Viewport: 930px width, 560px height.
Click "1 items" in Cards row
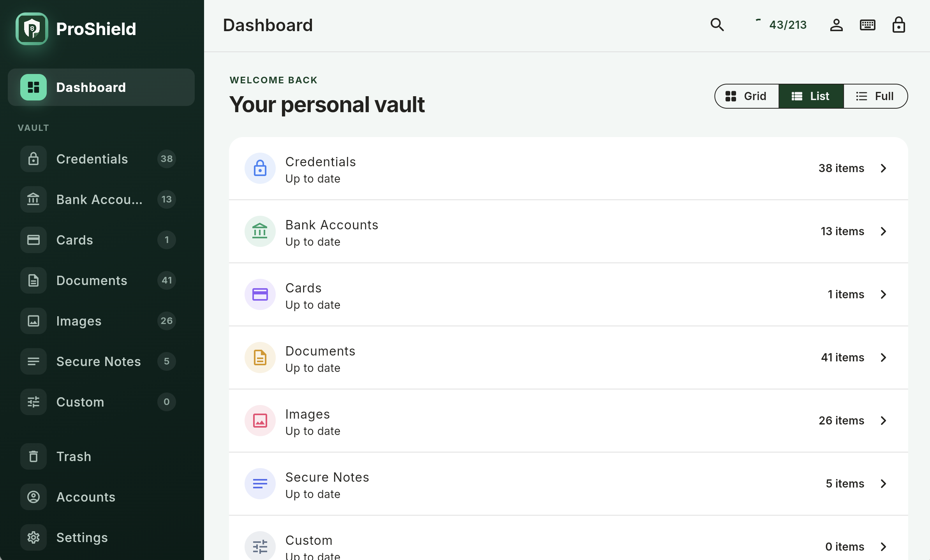pos(846,294)
